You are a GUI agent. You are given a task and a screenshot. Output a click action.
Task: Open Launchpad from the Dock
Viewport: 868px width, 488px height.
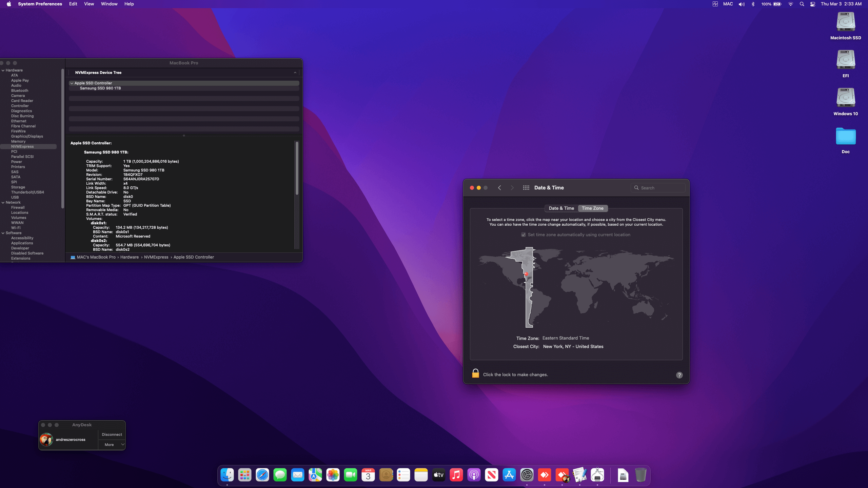pos(244,475)
